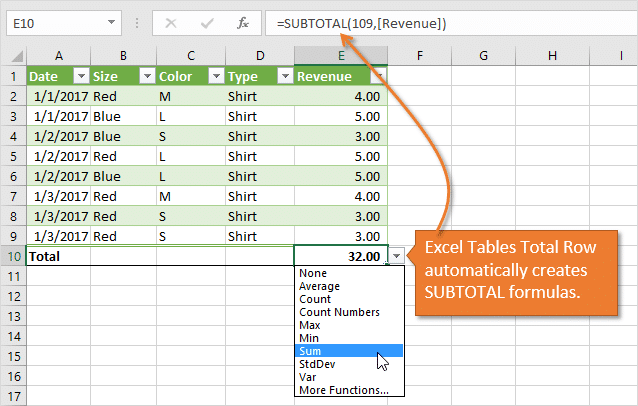
Task: Open the Size column filter dropdown
Action: click(x=146, y=76)
